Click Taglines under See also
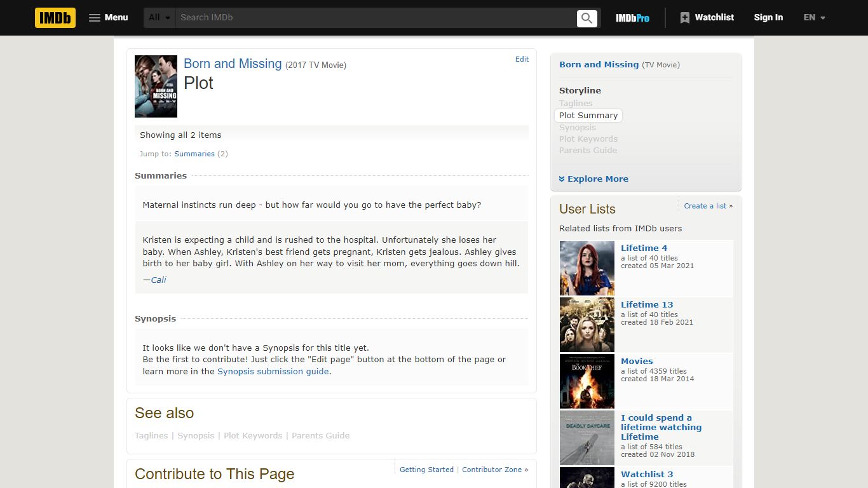The height and width of the screenshot is (488, 868). [x=151, y=435]
